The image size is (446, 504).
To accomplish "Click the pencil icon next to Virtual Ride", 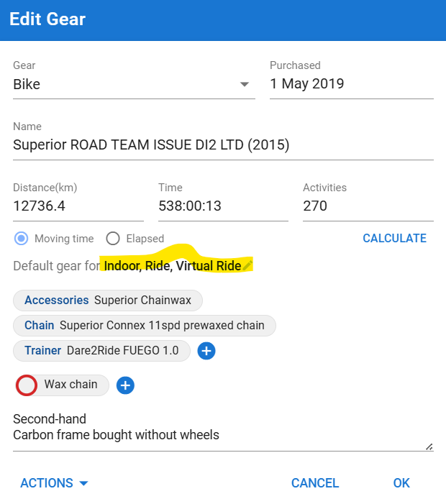I will 247,265.
